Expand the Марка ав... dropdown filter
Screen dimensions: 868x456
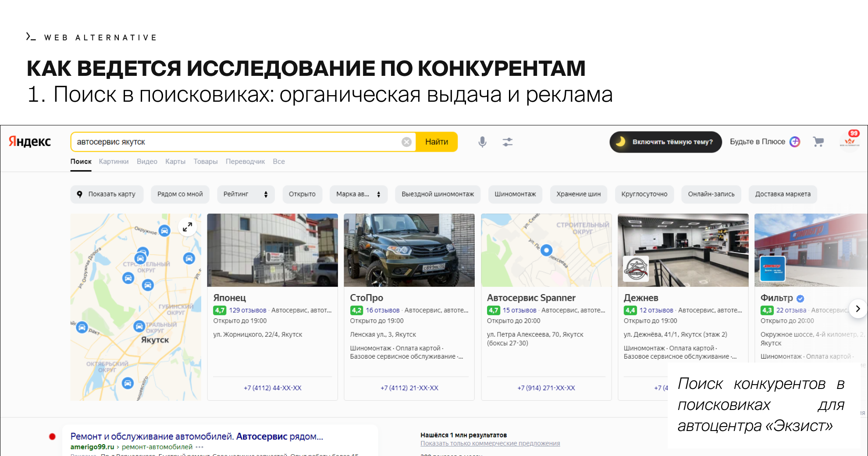coord(358,194)
